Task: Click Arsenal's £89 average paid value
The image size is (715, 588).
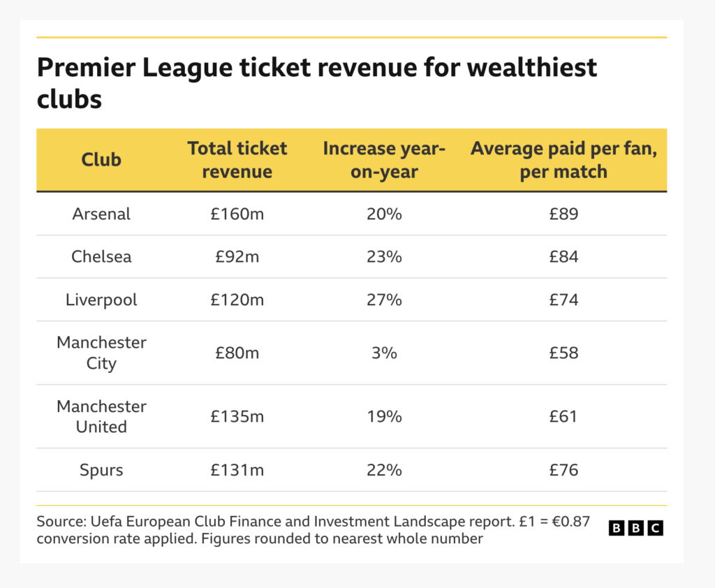Action: point(563,214)
